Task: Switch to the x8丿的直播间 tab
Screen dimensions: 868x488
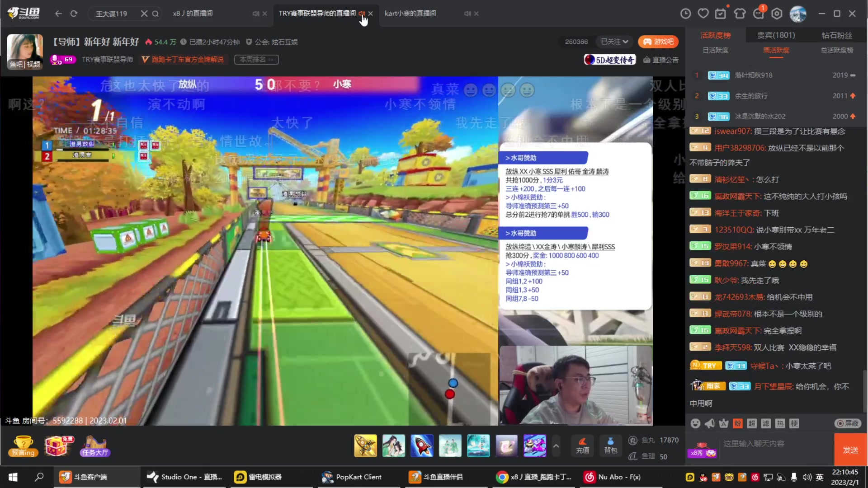Action: point(193,14)
